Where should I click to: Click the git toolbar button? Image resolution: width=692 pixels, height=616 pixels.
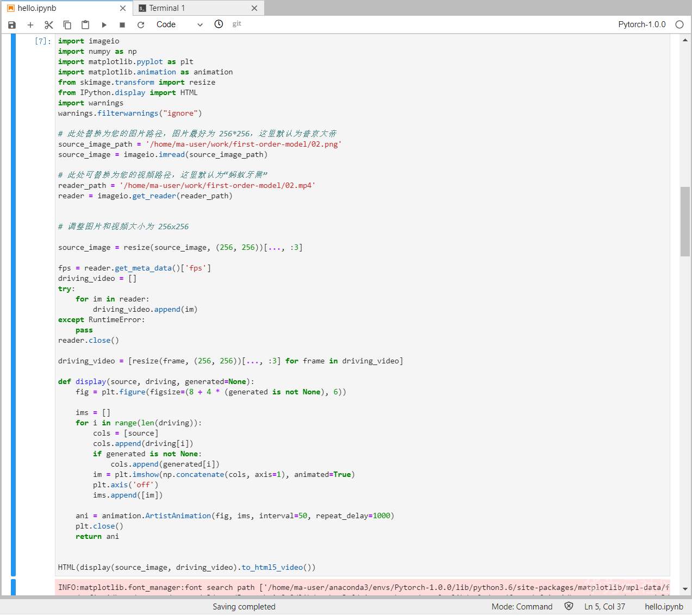point(237,24)
